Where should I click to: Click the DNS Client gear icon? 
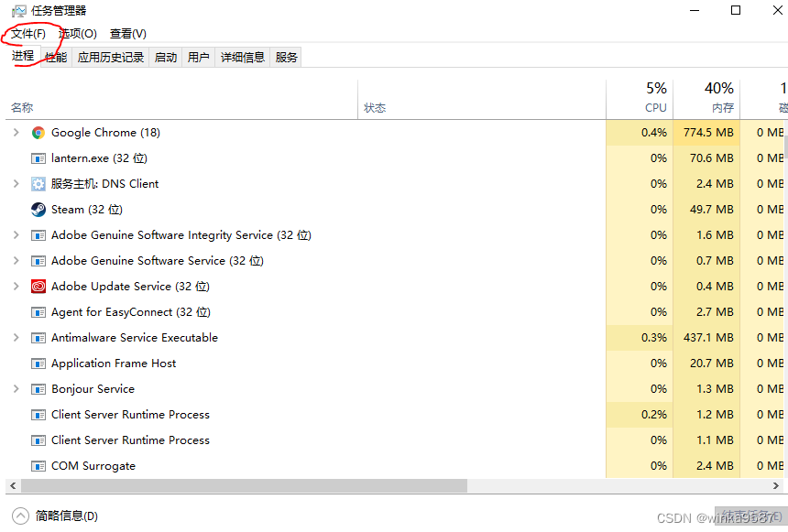click(38, 184)
